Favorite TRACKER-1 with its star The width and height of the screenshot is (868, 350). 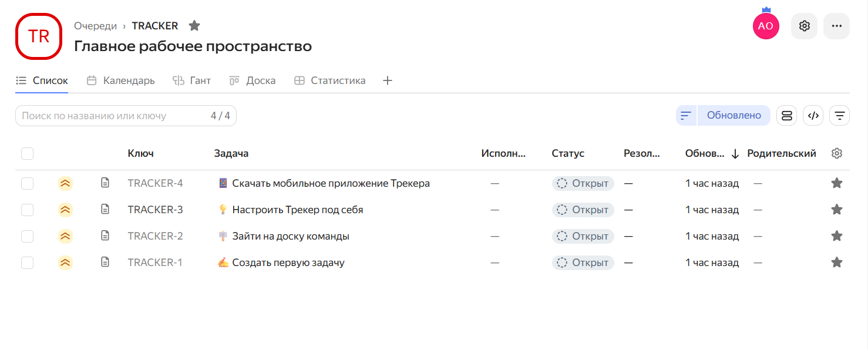click(x=837, y=262)
